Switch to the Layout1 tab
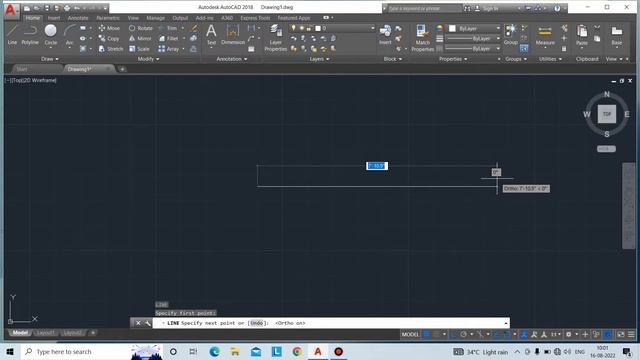The image size is (640, 360). click(45, 333)
